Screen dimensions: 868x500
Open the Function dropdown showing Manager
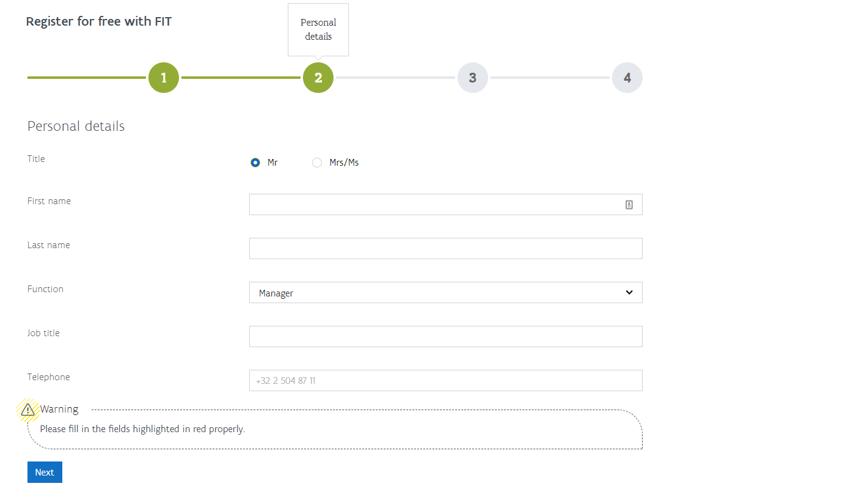pos(446,293)
